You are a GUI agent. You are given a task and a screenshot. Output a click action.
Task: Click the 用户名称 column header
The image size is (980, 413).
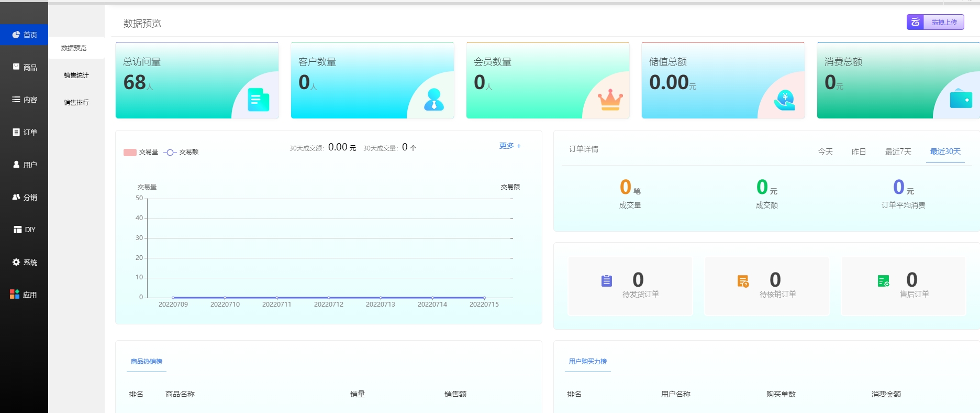[x=676, y=394]
